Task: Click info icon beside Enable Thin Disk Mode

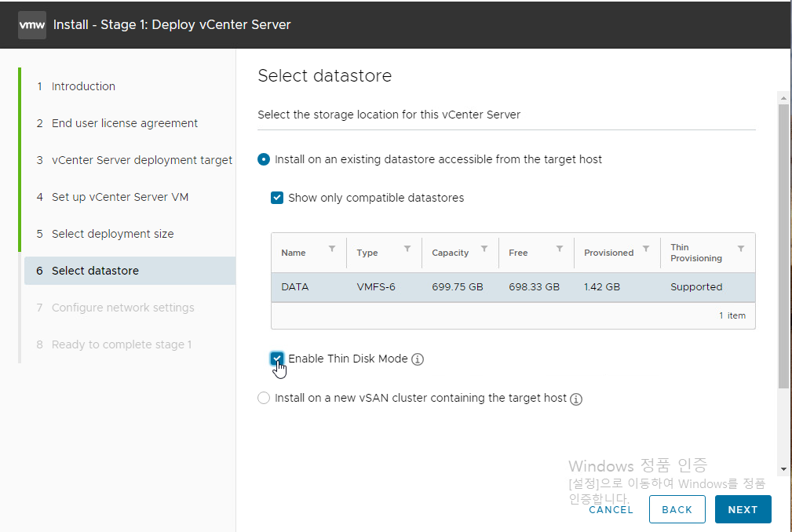Action: 418,359
